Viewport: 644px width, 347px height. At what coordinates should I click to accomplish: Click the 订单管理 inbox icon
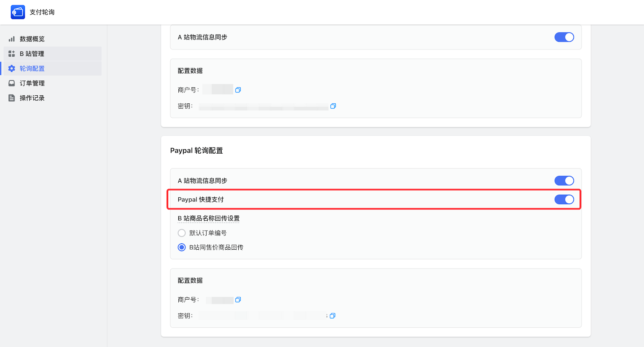pyautogui.click(x=12, y=83)
